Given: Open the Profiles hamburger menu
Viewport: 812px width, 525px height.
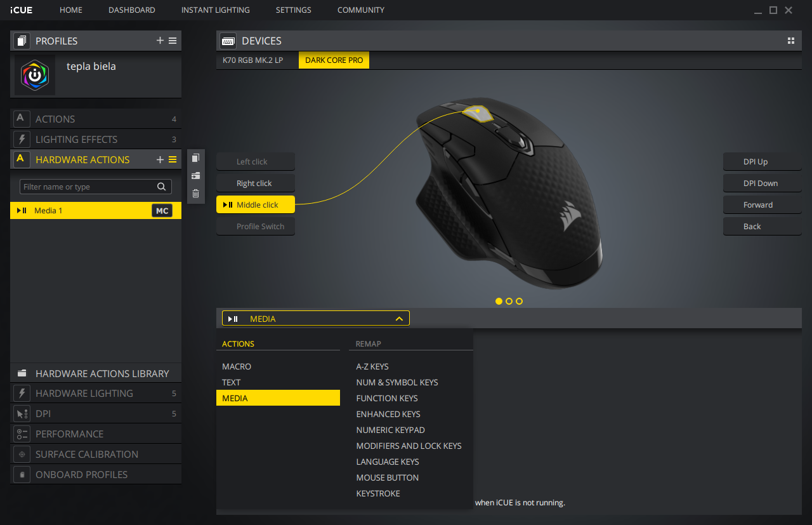Looking at the screenshot, I should pos(173,41).
